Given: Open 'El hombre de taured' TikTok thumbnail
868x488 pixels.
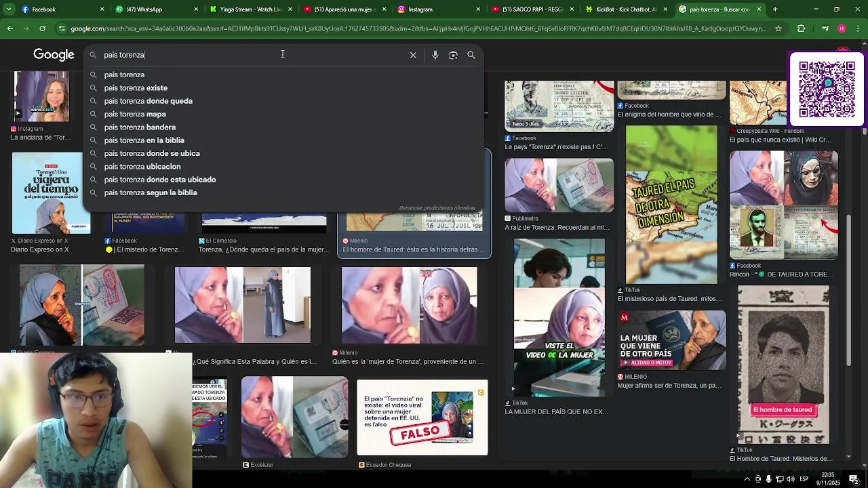Looking at the screenshot, I should pyautogui.click(x=783, y=365).
